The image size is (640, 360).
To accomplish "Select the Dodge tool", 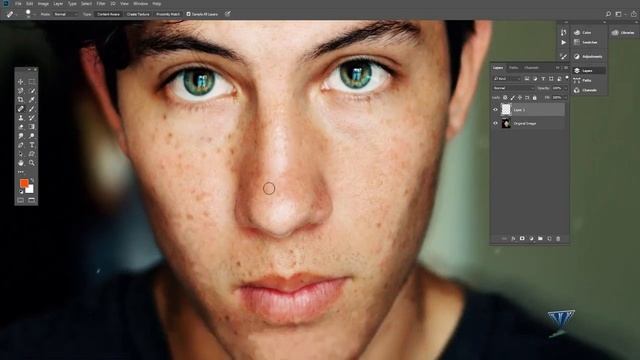I will click(x=32, y=136).
